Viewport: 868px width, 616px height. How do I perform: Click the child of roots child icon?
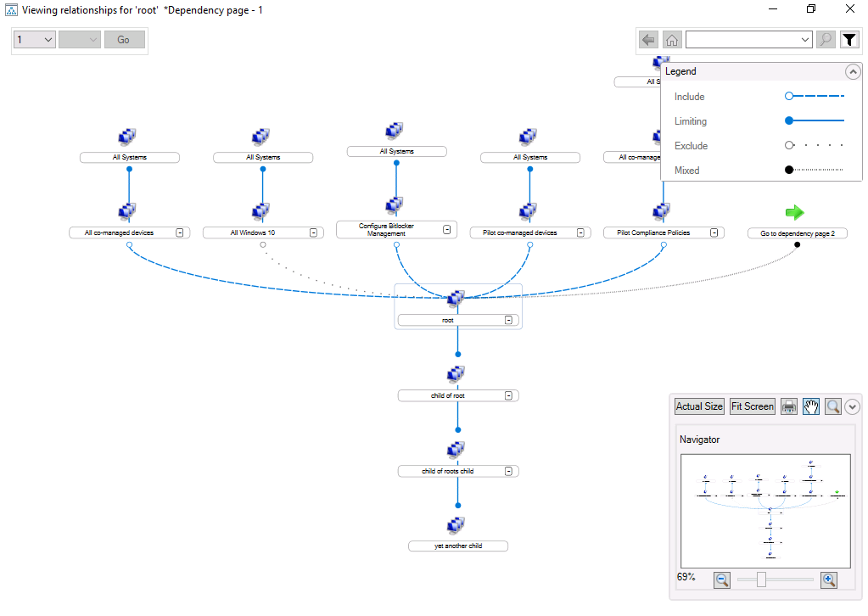pos(456,450)
